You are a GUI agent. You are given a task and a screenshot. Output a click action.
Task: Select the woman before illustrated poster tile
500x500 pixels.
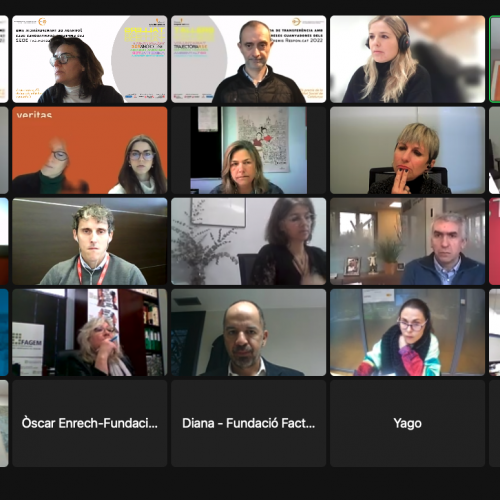(x=249, y=150)
